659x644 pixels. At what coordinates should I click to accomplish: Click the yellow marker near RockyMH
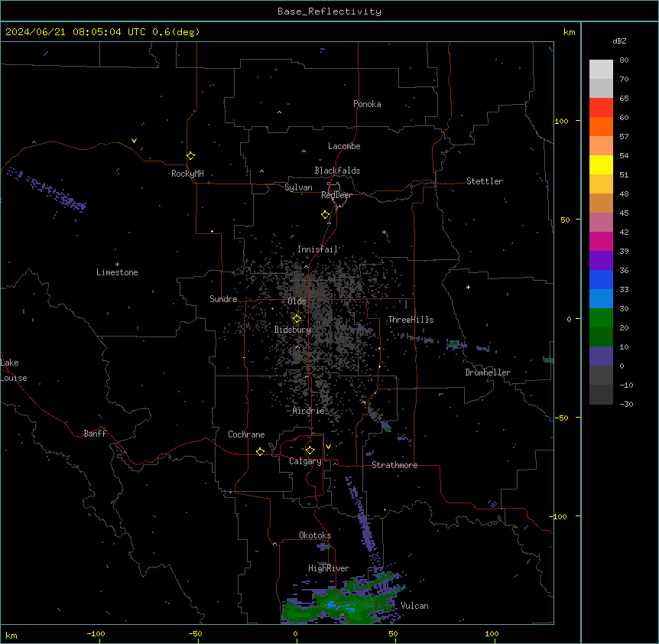(x=190, y=155)
